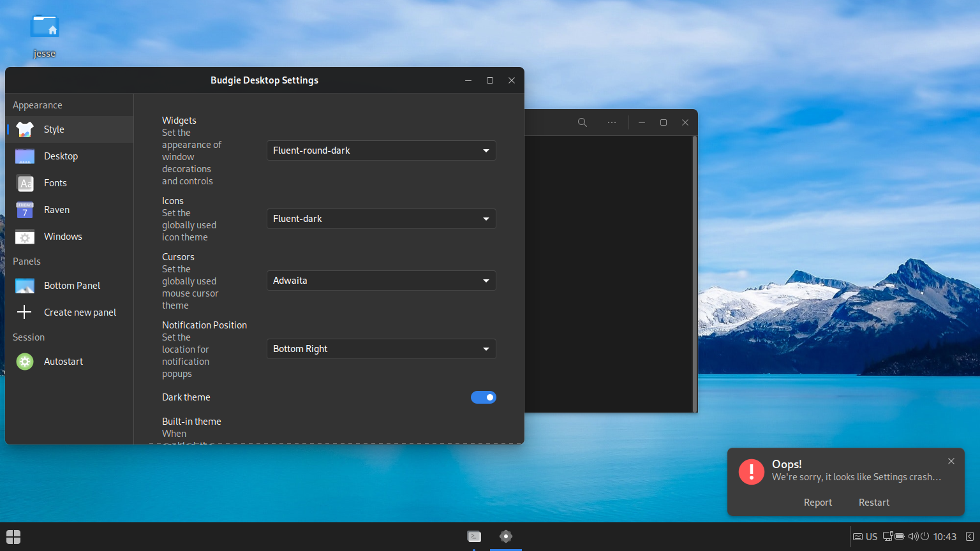
Task: Select the Windows settings page
Action: coord(70,237)
